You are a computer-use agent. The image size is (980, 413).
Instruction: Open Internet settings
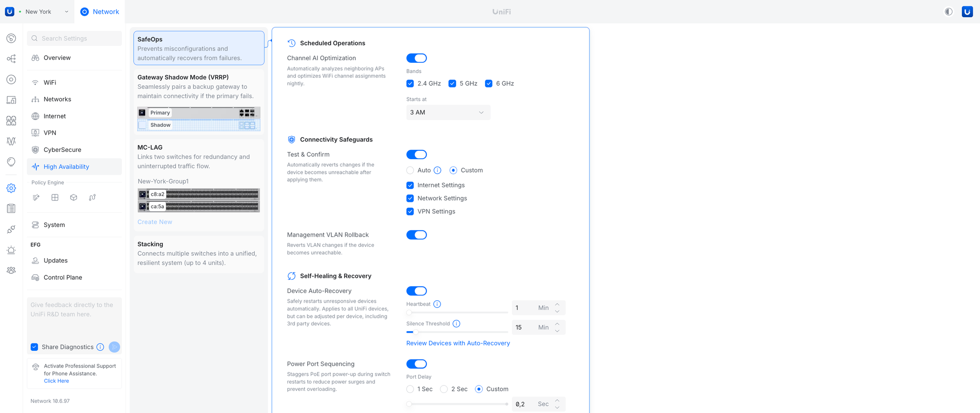click(x=74, y=116)
